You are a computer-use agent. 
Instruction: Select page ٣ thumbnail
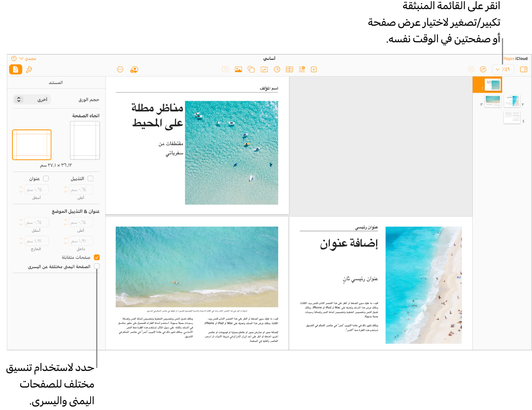[x=493, y=101]
